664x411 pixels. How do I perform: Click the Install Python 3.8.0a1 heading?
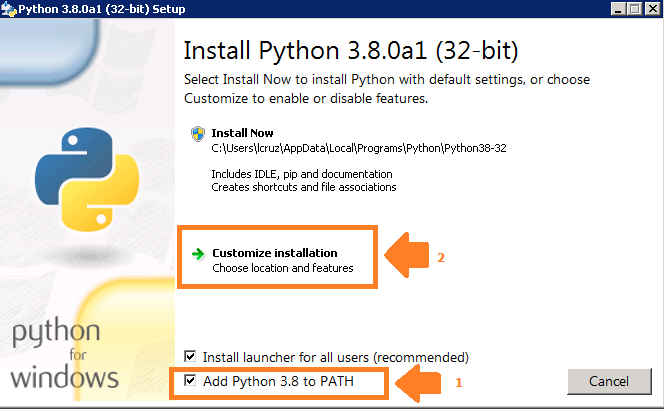click(351, 51)
